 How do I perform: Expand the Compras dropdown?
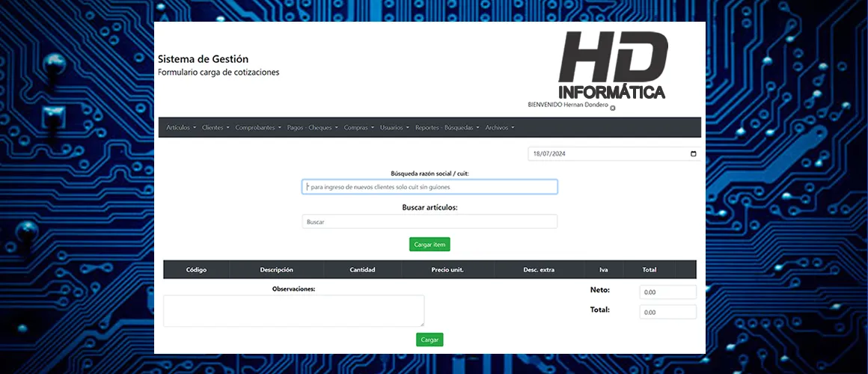[x=358, y=128]
